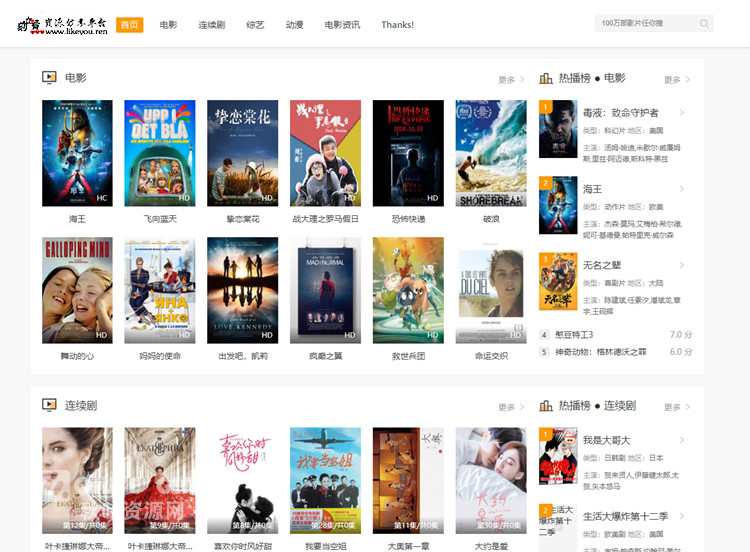Open the 电影 navigation tab
The height and width of the screenshot is (552, 750).
pyautogui.click(x=168, y=25)
